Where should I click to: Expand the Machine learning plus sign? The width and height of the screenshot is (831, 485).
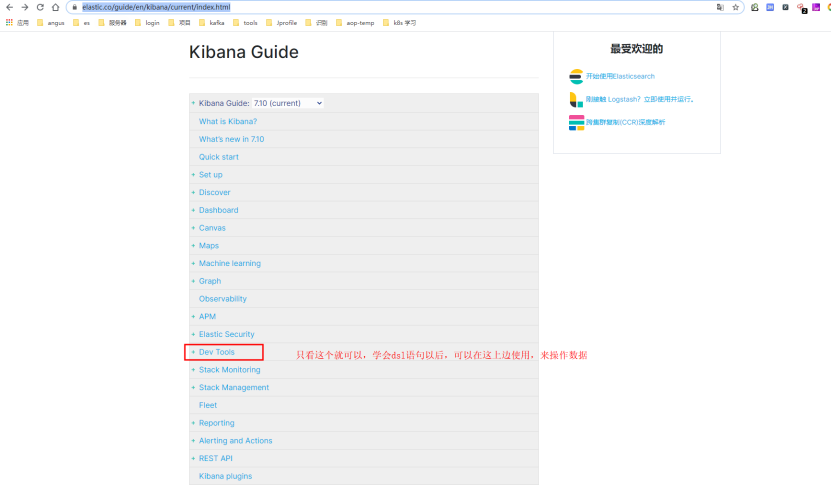pos(193,263)
